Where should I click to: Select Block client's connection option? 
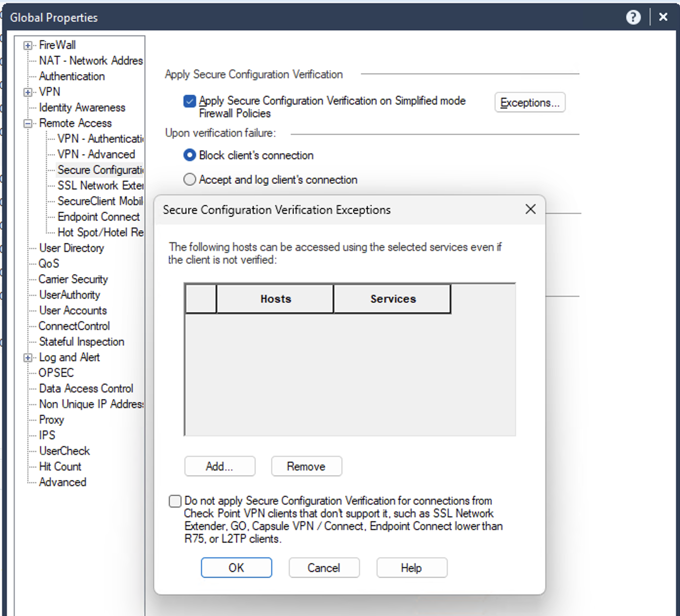(190, 155)
